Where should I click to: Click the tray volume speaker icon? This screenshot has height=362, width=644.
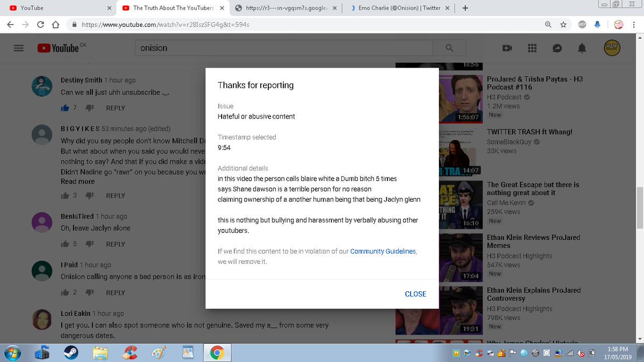581,353
